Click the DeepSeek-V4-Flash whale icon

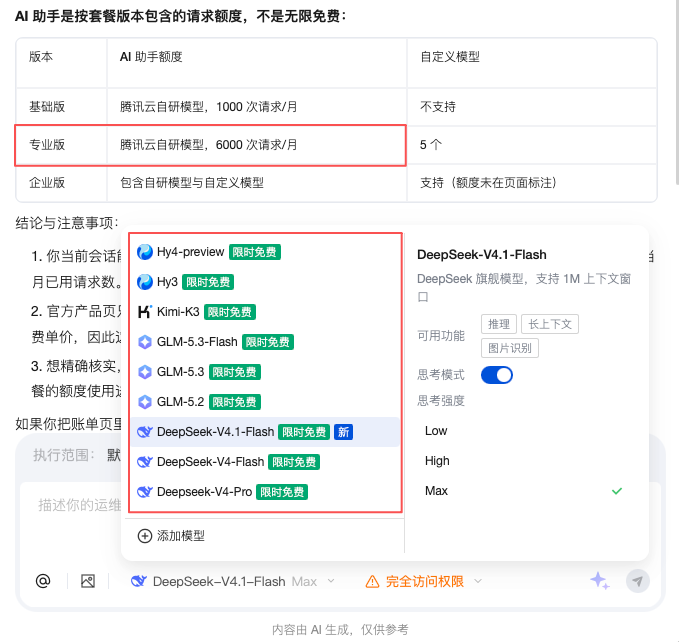coord(145,462)
